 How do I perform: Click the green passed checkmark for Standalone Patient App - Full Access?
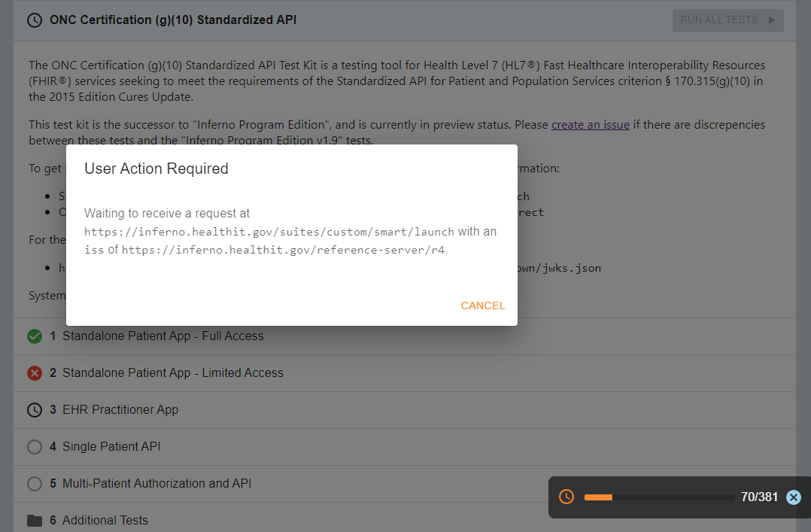coord(35,336)
